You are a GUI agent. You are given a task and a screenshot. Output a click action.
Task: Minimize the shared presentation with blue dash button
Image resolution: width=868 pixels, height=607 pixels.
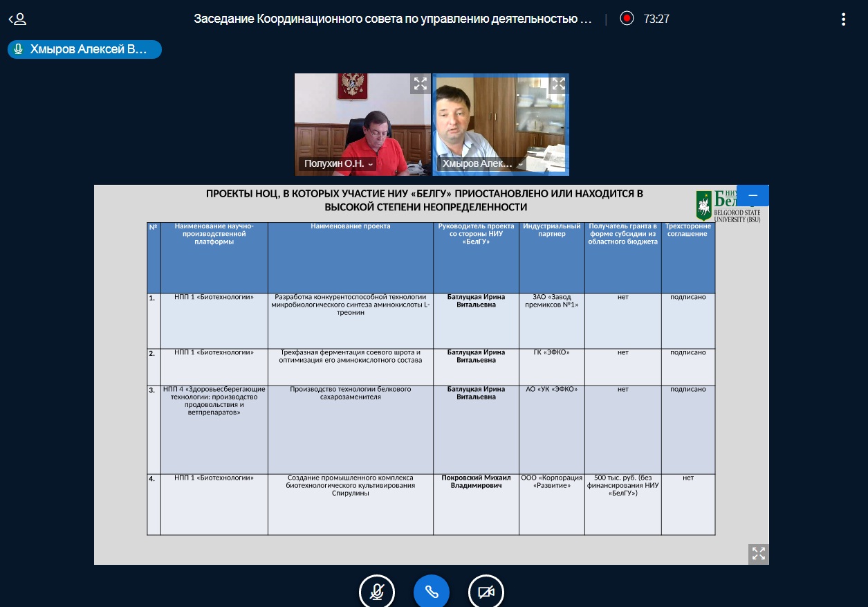pyautogui.click(x=752, y=195)
